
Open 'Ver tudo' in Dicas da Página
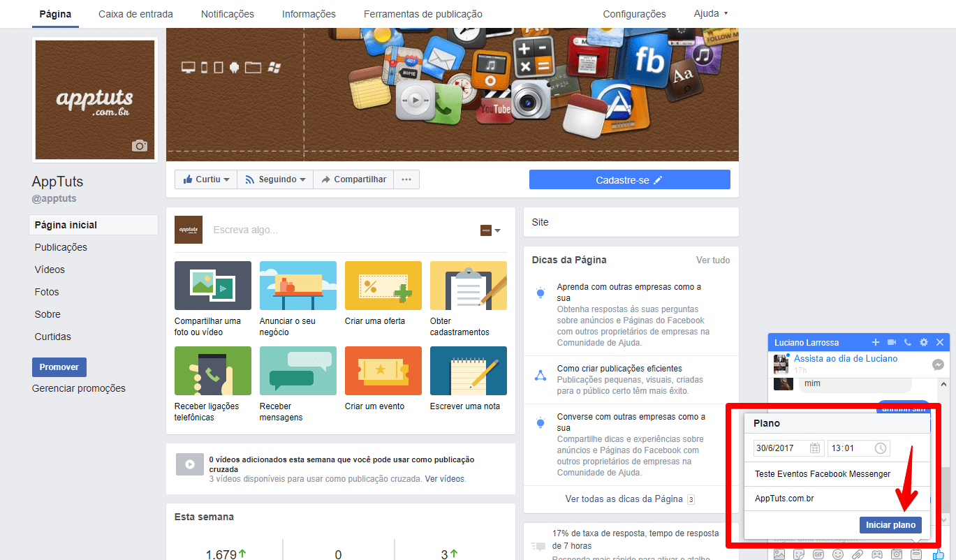[x=713, y=260]
